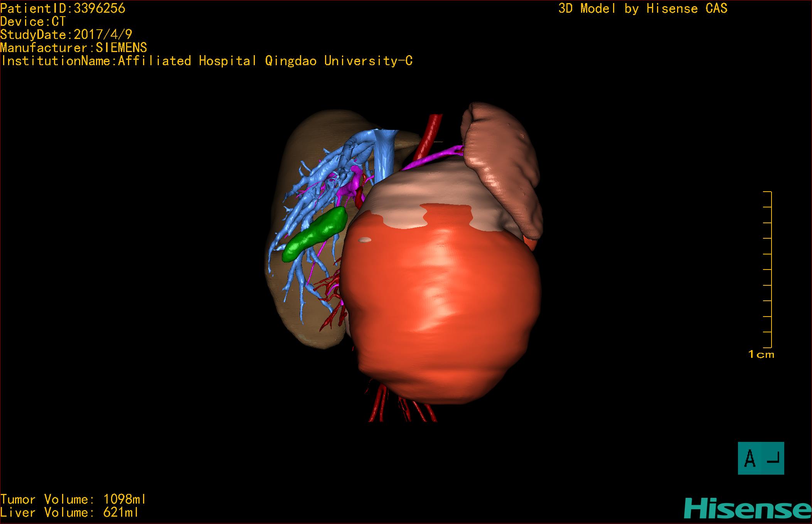This screenshot has height=524, width=812.
Task: Click the Hisense logo in corner
Action: (748, 509)
